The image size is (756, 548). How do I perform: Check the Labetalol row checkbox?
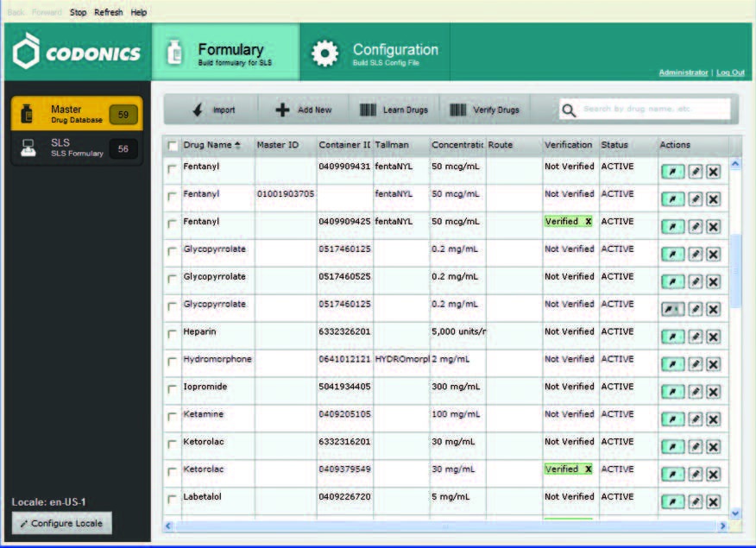pyautogui.click(x=172, y=498)
